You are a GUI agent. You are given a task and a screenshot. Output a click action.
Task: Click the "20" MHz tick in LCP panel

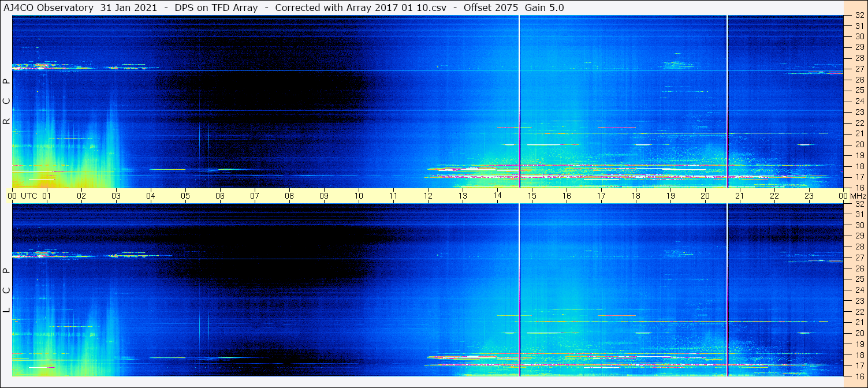click(859, 333)
